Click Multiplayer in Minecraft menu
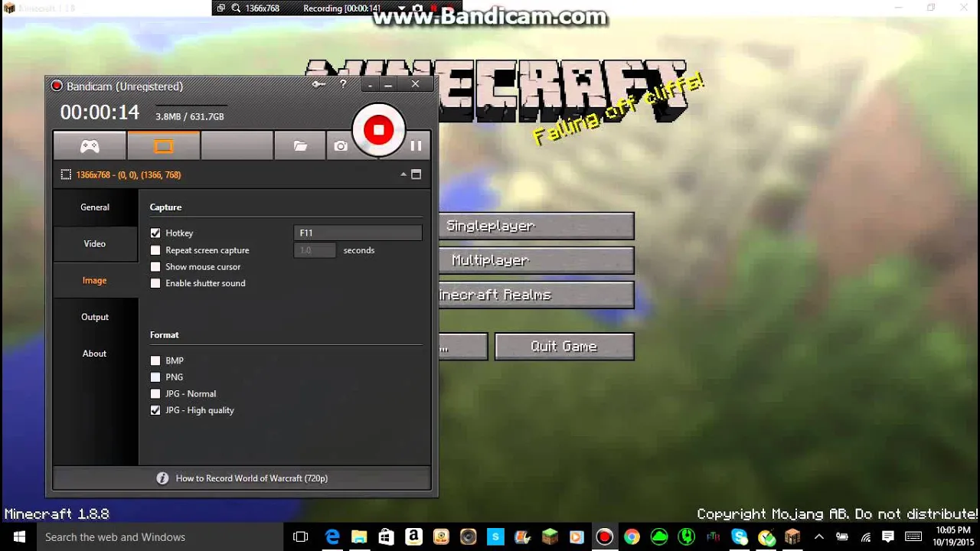This screenshot has height=551, width=980. (536, 260)
